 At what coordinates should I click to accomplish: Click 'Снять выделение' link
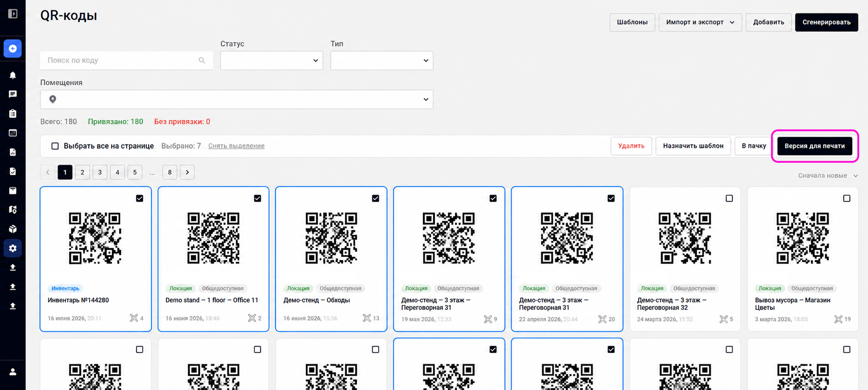click(236, 146)
